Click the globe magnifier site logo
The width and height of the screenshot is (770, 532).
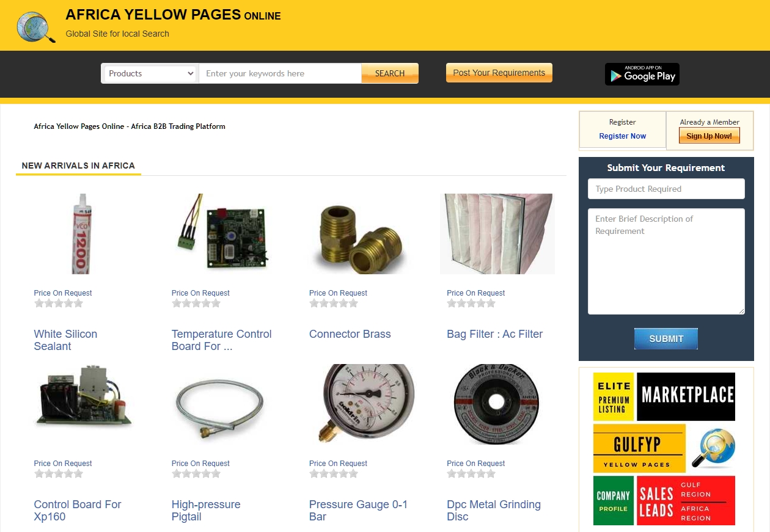[x=36, y=27]
